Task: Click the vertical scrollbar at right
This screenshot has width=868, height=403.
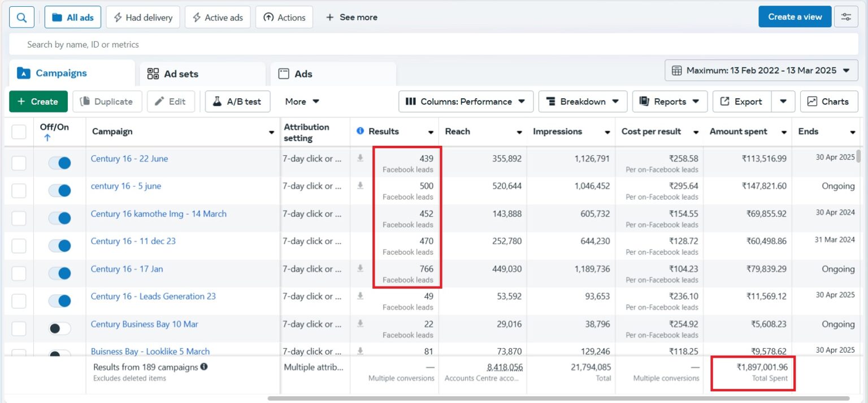Action: tap(860, 155)
